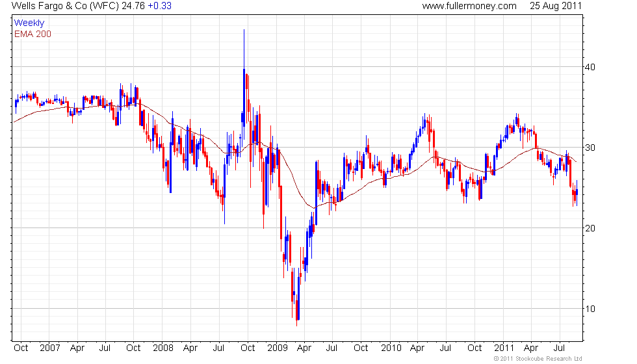This screenshot has width=637, height=364.
Task: Open the www.fullermoney.com link
Action: click(x=469, y=6)
